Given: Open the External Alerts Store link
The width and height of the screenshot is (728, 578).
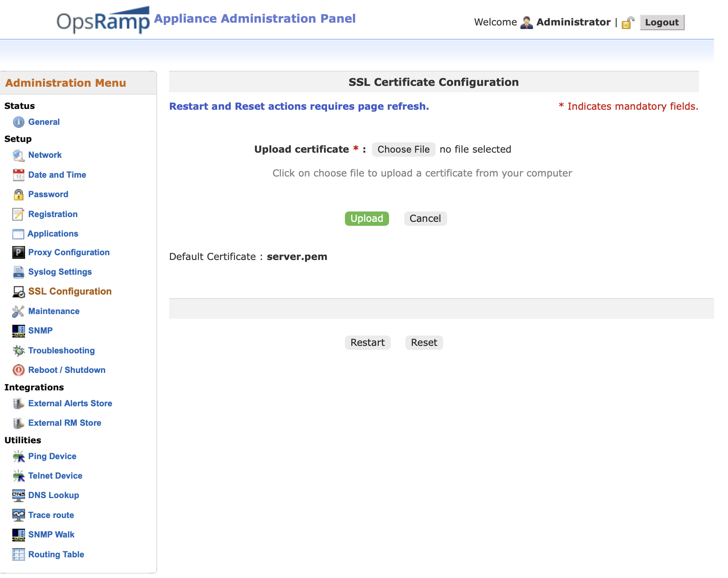Looking at the screenshot, I should click(70, 403).
